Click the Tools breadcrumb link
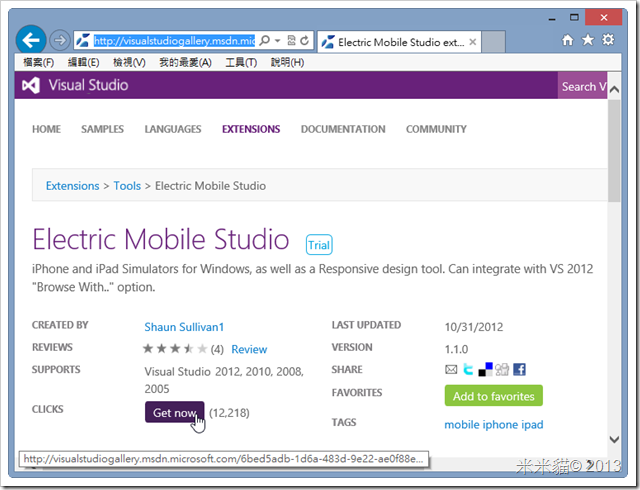The width and height of the screenshot is (640, 490). [127, 186]
